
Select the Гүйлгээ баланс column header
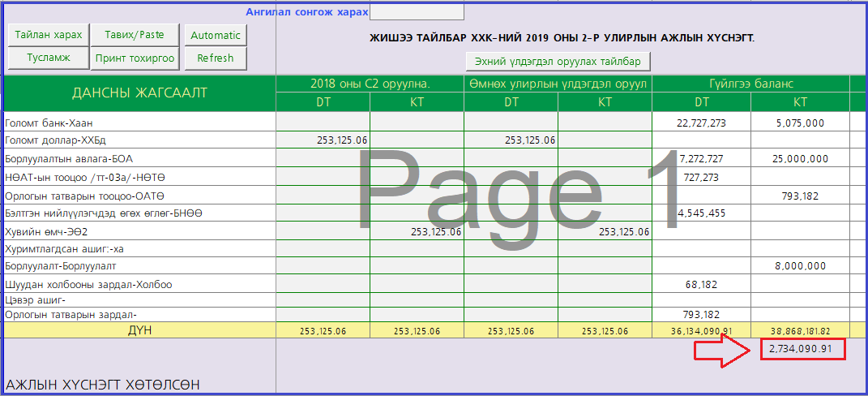pos(750,84)
